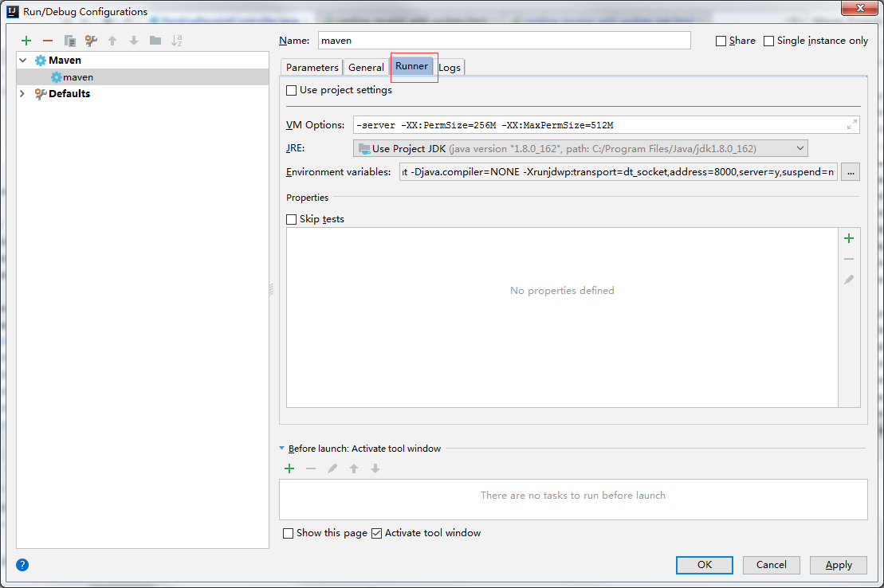Close the Run/Debug Configurations dialog
The width and height of the screenshot is (884, 588).
point(860,8)
